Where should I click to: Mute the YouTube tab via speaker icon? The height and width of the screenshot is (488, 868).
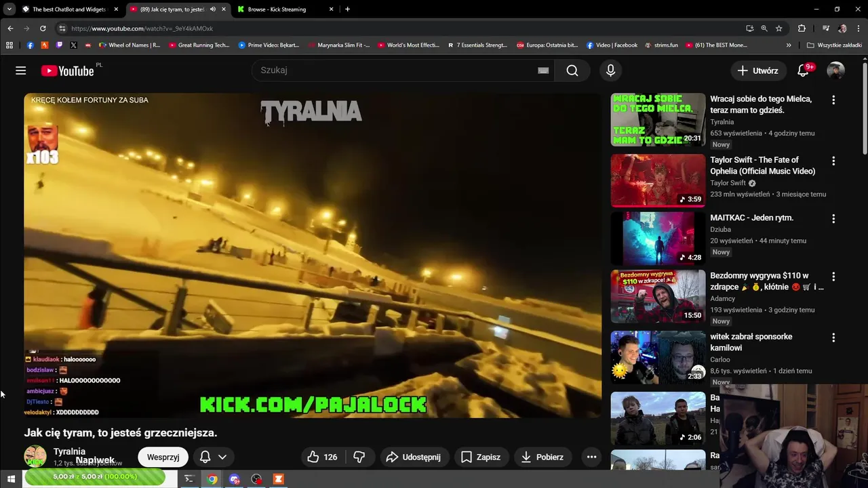tap(212, 9)
